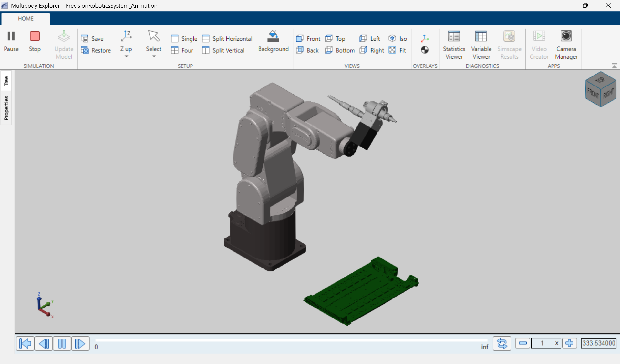Image resolution: width=620 pixels, height=364 pixels.
Task: Switch to Single viewport layout
Action: [x=184, y=39]
